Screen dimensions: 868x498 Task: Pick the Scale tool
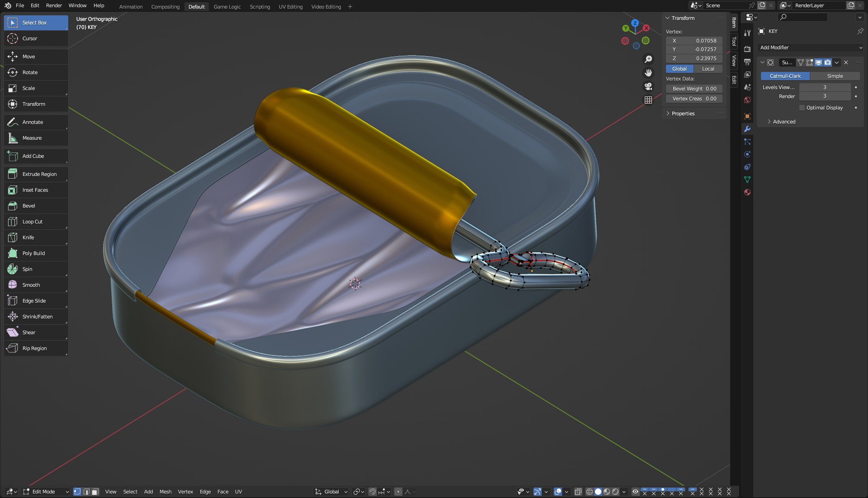[x=36, y=88]
